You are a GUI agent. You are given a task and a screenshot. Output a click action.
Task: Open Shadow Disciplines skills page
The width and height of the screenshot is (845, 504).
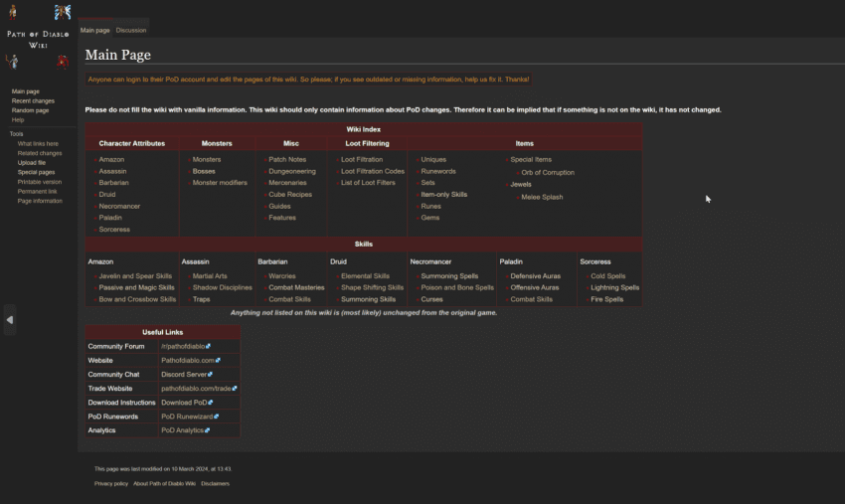coord(222,288)
